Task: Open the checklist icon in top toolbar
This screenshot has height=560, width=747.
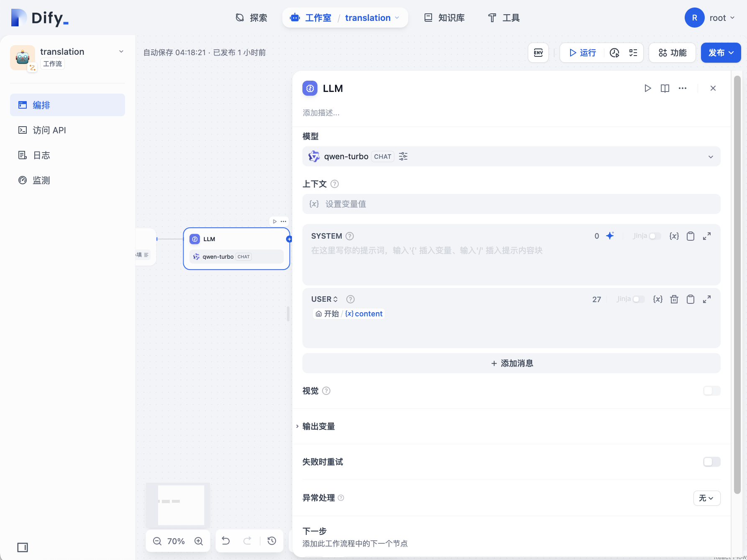Action: click(633, 53)
